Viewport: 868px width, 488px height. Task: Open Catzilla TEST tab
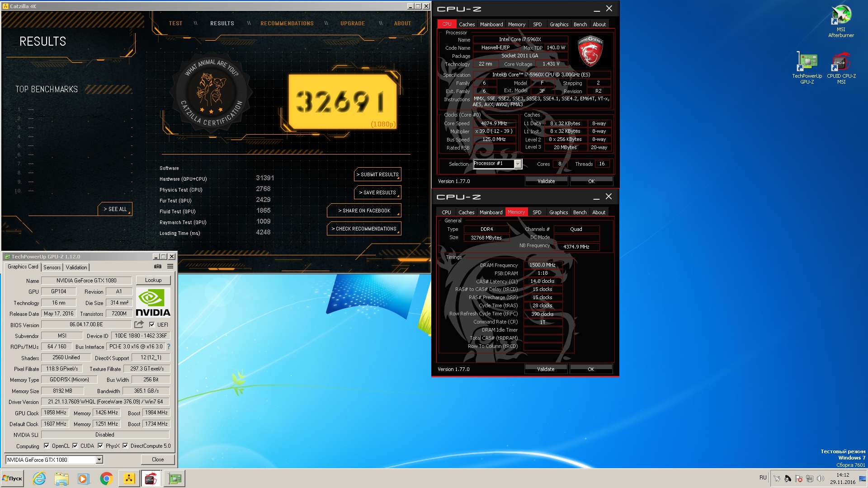click(175, 23)
